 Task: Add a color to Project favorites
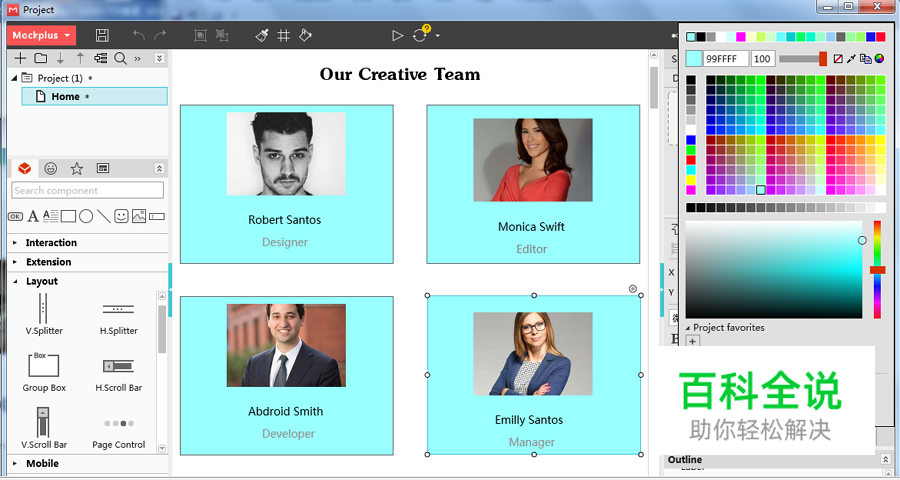point(692,342)
